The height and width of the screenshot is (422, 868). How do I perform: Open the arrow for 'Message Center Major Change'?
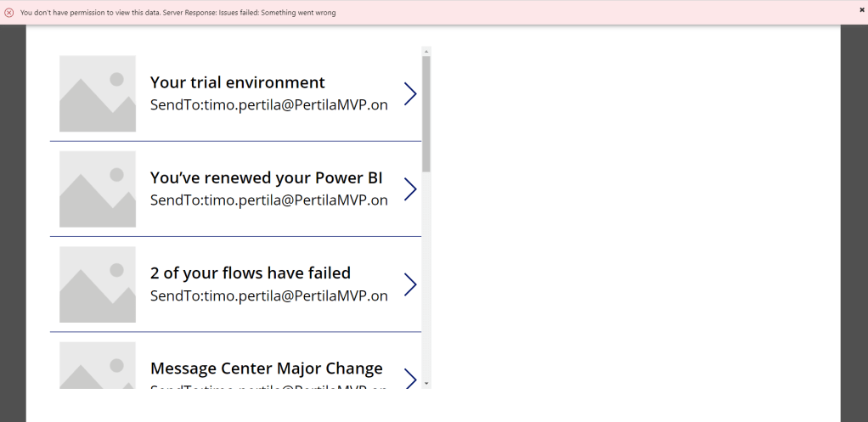coord(410,377)
